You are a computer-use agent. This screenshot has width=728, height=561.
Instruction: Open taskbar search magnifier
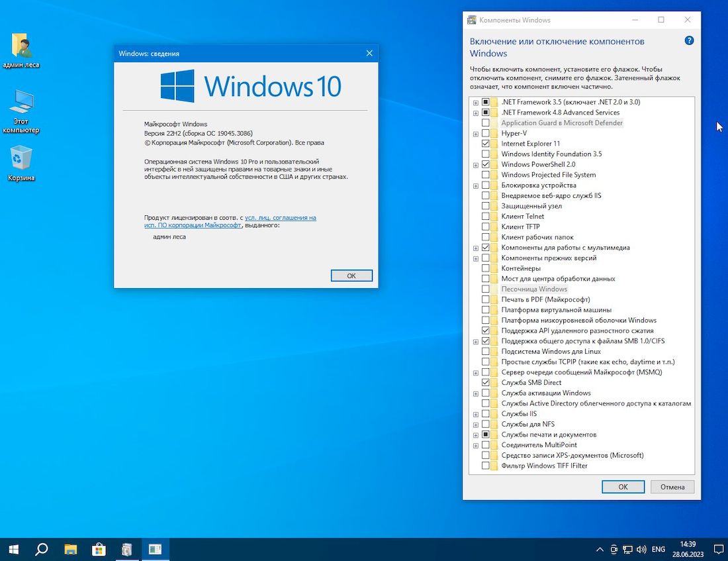pyautogui.click(x=41, y=549)
